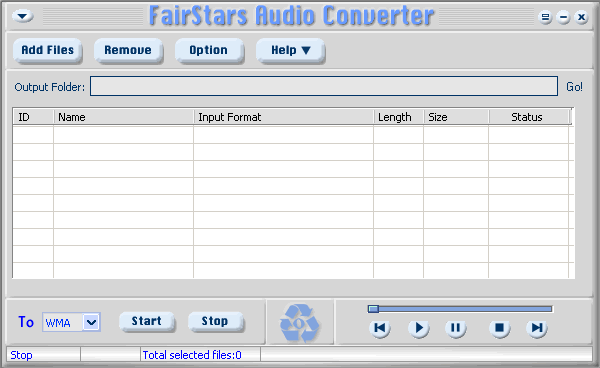Click the recycle conversion icon
This screenshot has height=368, width=600.
(x=300, y=323)
